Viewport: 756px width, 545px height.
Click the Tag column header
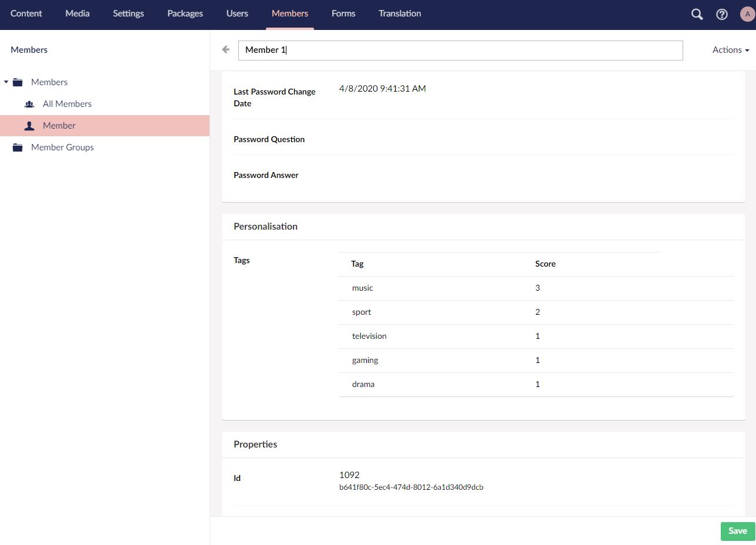357,264
